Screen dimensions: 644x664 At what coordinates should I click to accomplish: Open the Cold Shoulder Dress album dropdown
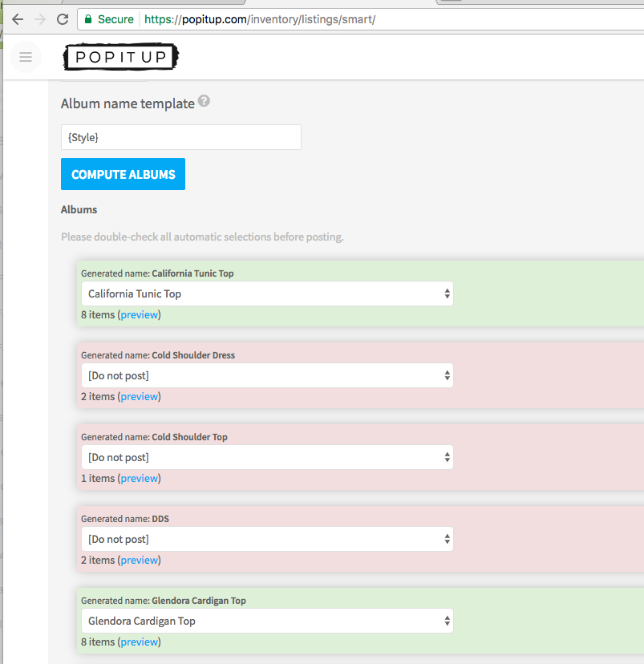[x=267, y=375]
